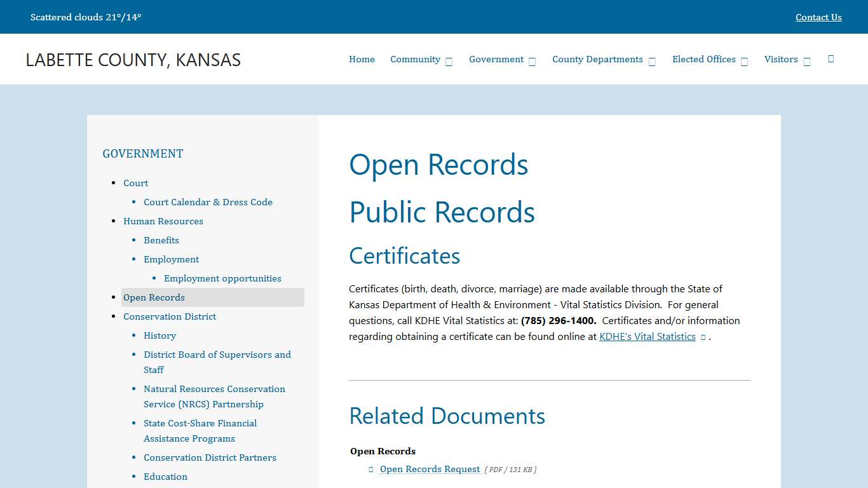This screenshot has width=868, height=488.
Task: Open the site search icon
Action: point(831,59)
